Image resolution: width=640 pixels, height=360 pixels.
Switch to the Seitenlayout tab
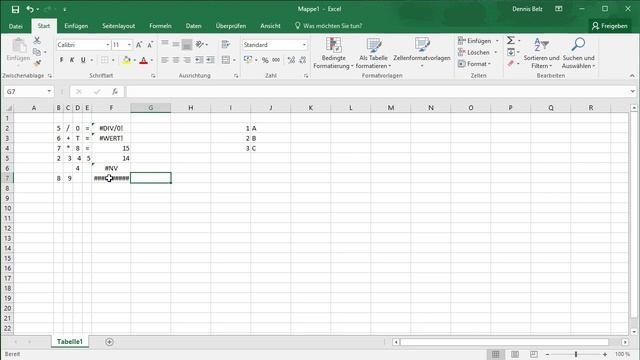[118, 26]
